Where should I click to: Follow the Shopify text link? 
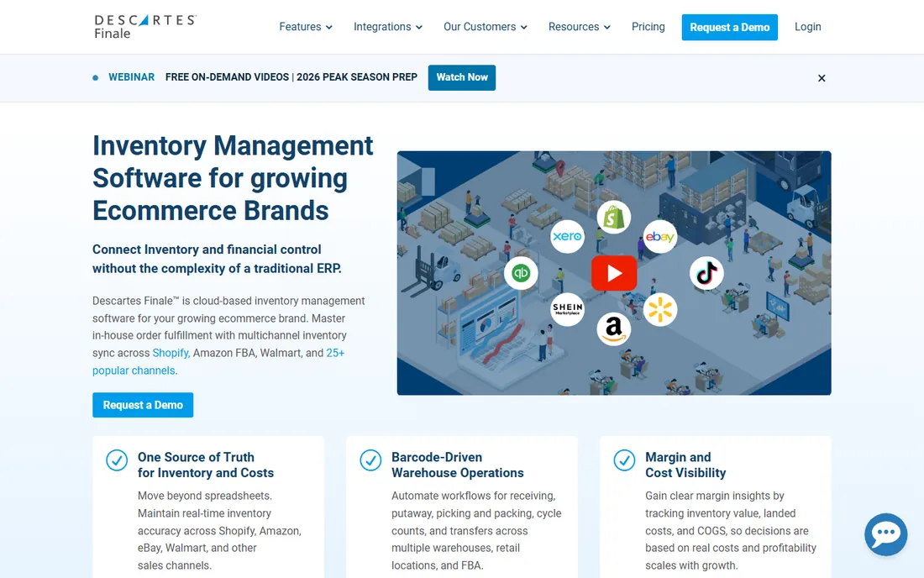(x=171, y=353)
